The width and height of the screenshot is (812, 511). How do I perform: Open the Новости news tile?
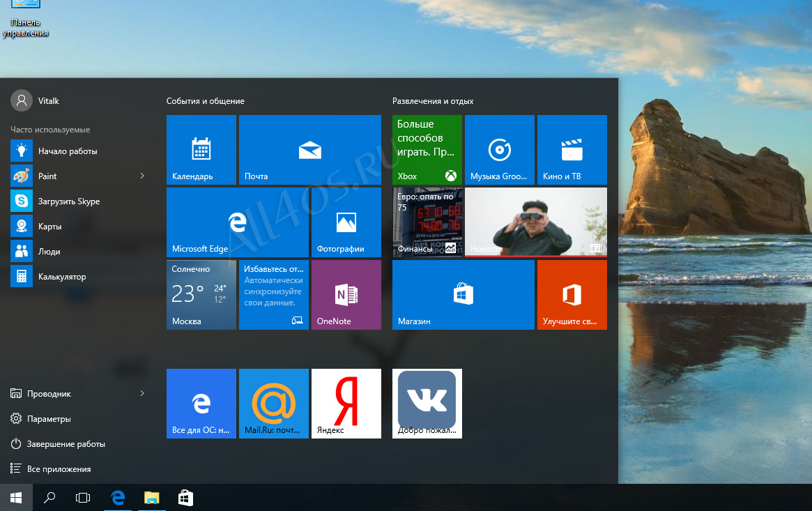[535, 222]
